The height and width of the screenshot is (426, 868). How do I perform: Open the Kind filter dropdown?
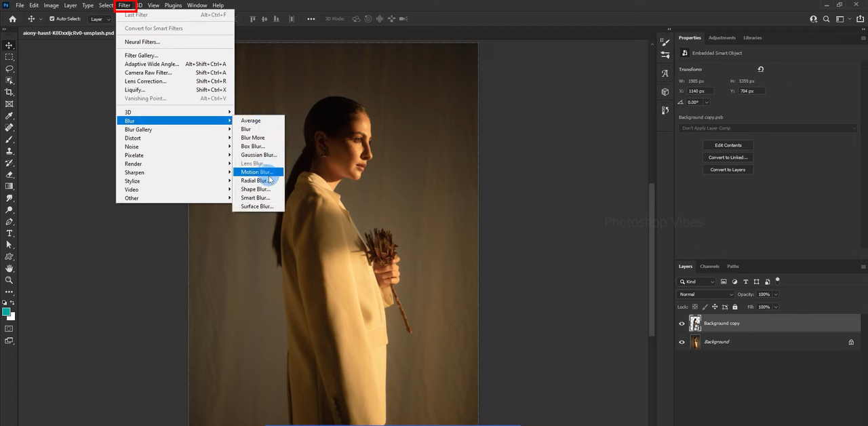(697, 282)
